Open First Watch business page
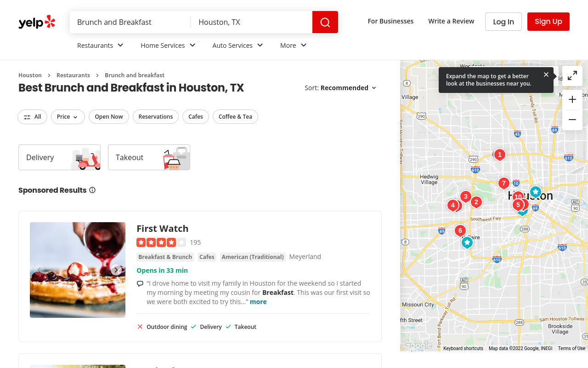Screen dimensions: 588x368 click(x=163, y=229)
